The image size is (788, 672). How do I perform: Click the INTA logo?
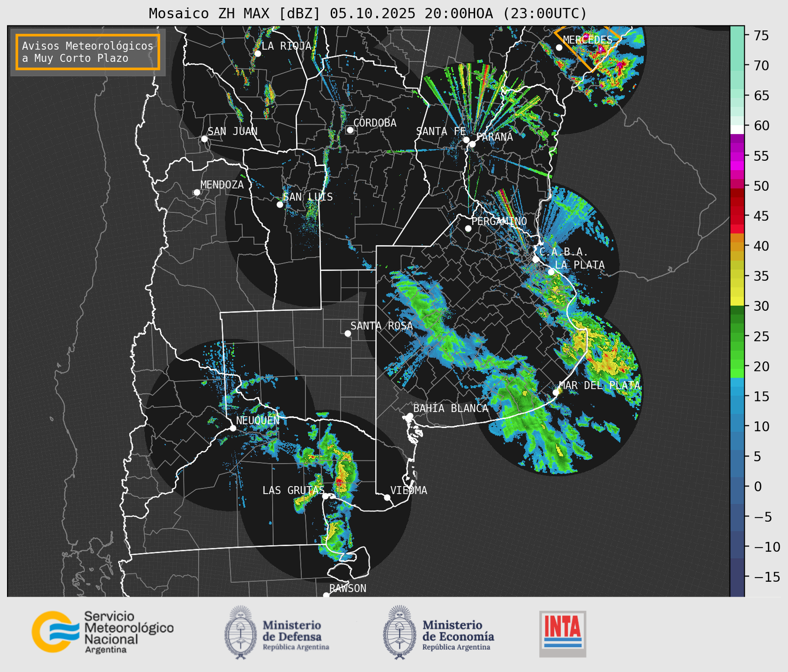562,634
